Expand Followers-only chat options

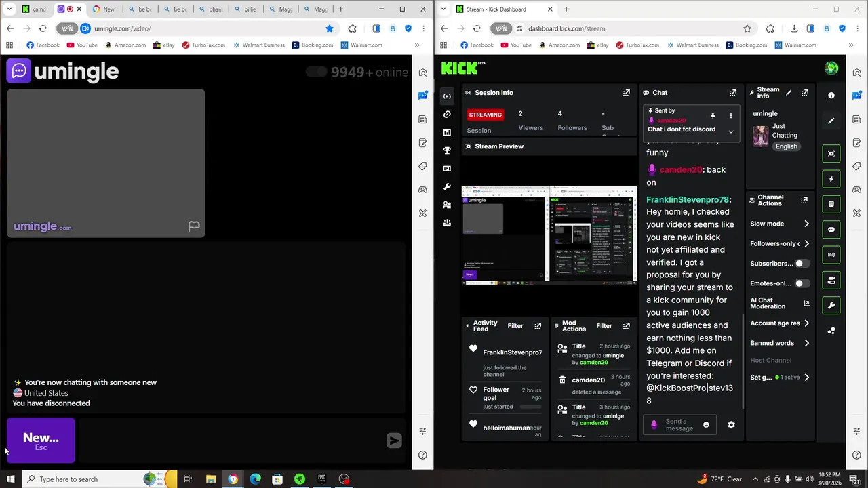click(780, 244)
